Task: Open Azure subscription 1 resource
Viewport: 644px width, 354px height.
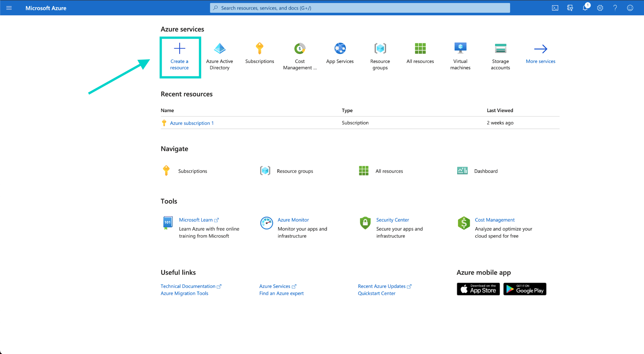Action: point(192,123)
